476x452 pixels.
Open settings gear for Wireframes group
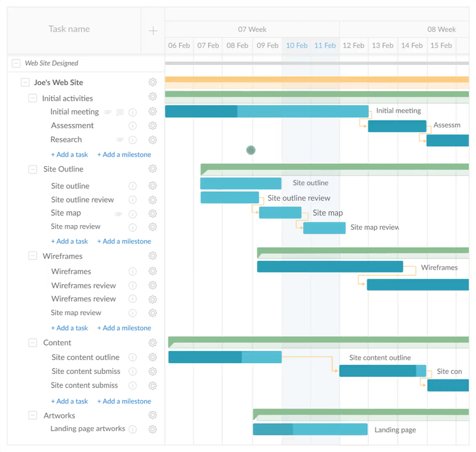click(x=153, y=255)
